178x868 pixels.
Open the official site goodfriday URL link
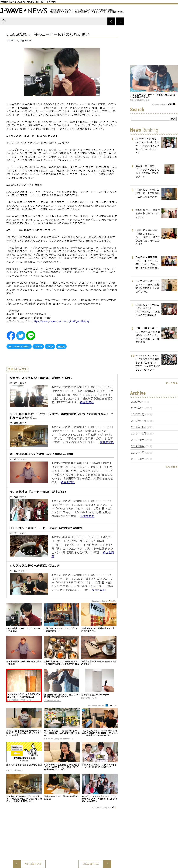coord(61,321)
